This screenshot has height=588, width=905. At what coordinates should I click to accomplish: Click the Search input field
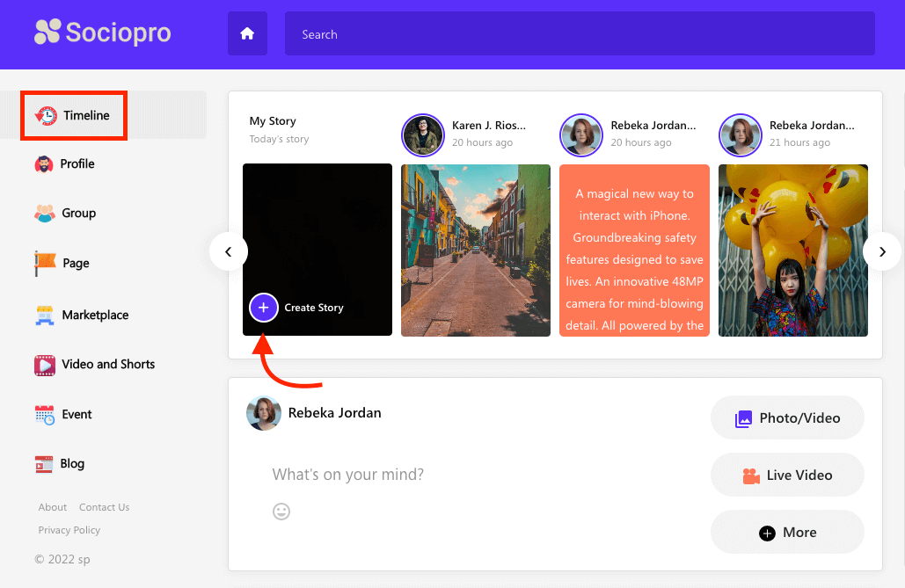(579, 34)
